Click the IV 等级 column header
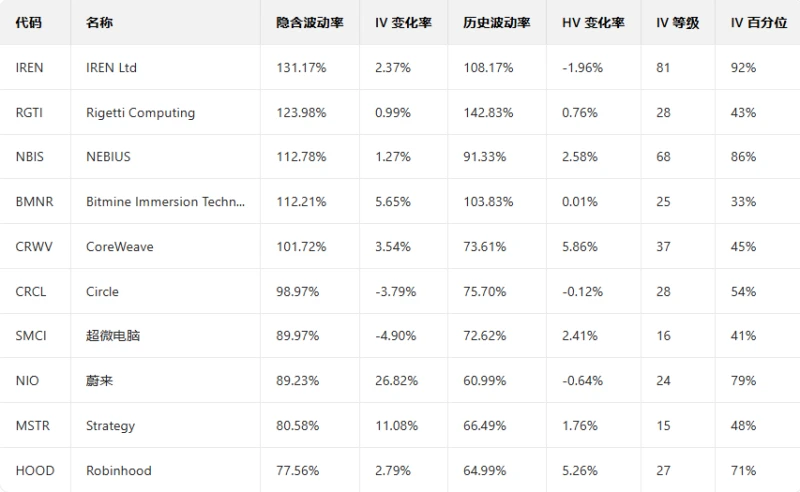This screenshot has height=492, width=800. coord(677,23)
